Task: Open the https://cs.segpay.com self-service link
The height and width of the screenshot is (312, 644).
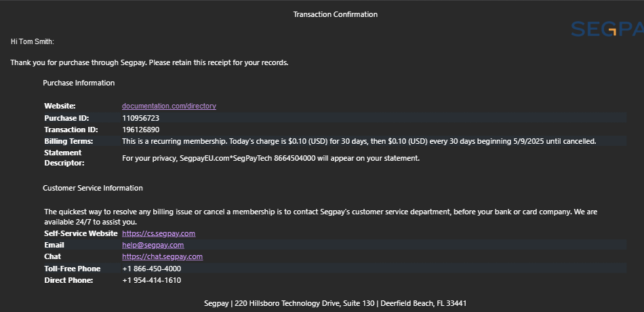Action: [x=159, y=233]
